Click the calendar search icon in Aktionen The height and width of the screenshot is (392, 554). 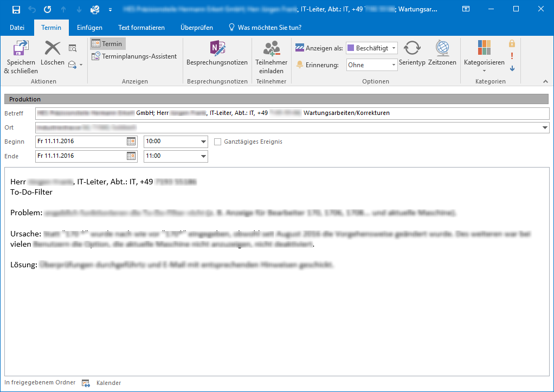[73, 48]
